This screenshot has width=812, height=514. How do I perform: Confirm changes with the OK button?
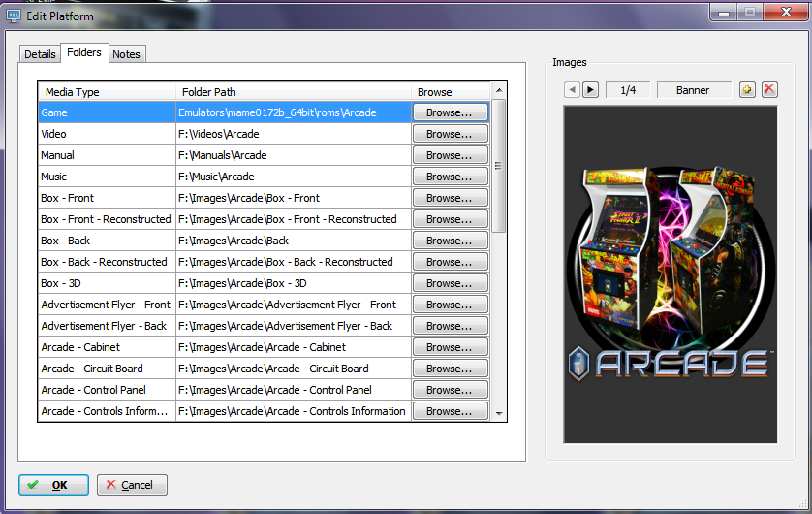pos(53,485)
